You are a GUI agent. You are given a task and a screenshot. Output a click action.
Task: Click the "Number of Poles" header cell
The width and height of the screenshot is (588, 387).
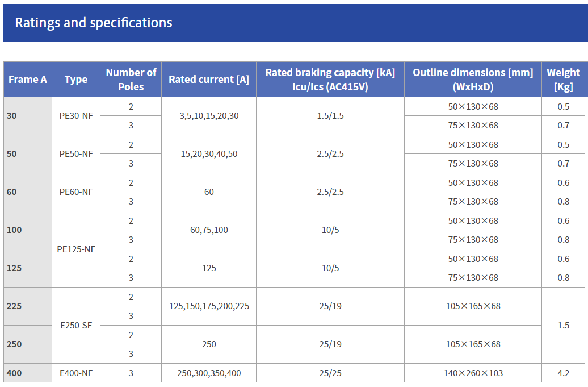(x=131, y=80)
